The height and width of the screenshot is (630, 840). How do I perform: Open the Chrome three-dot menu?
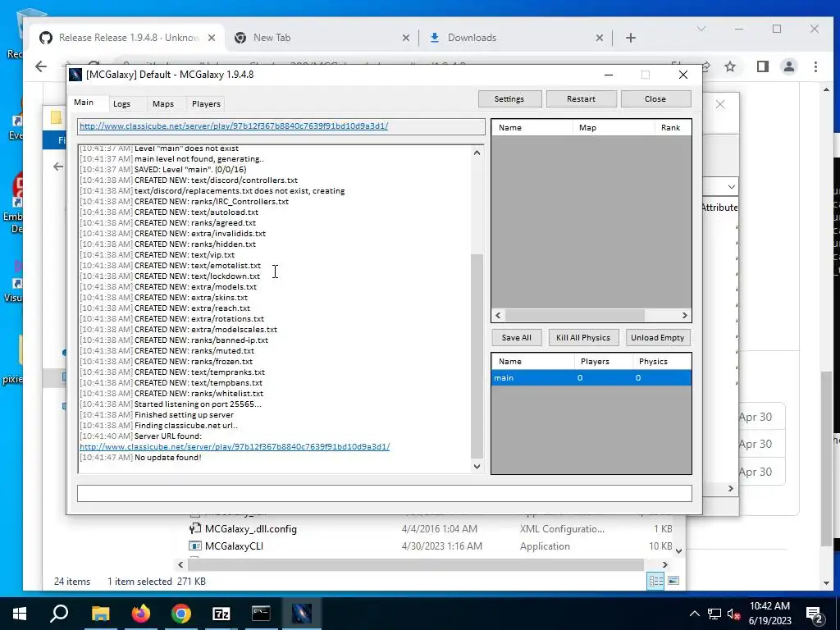(815, 66)
